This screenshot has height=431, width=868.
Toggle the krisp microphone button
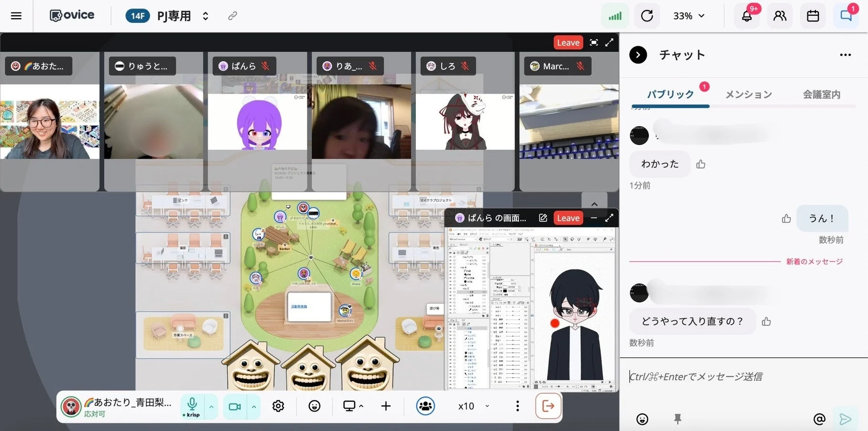pos(192,407)
